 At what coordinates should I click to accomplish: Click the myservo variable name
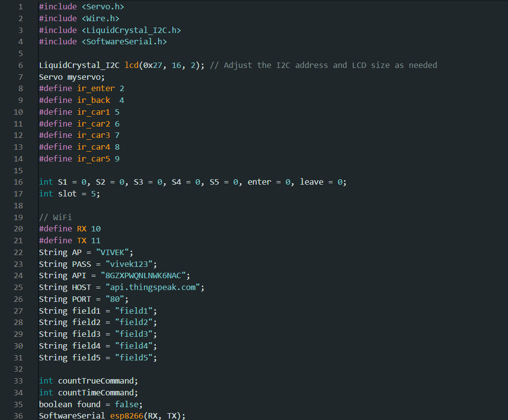[x=84, y=77]
